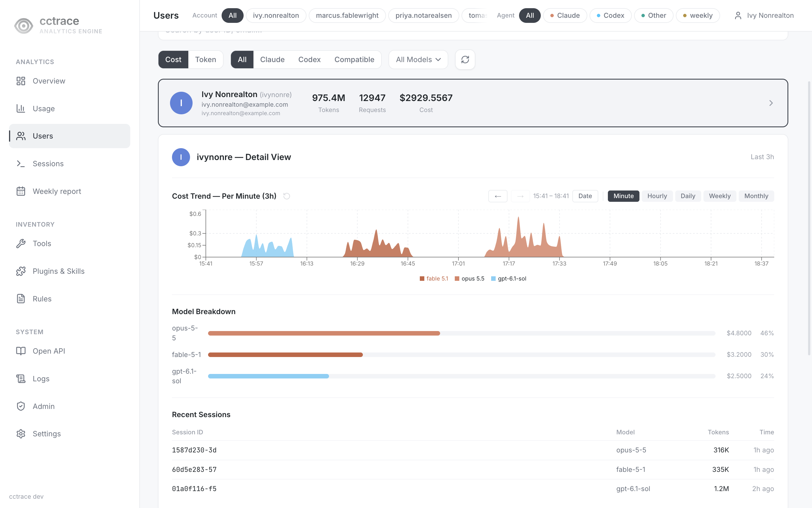The width and height of the screenshot is (812, 508).
Task: Open Overview via its grid icon
Action: pos(21,81)
